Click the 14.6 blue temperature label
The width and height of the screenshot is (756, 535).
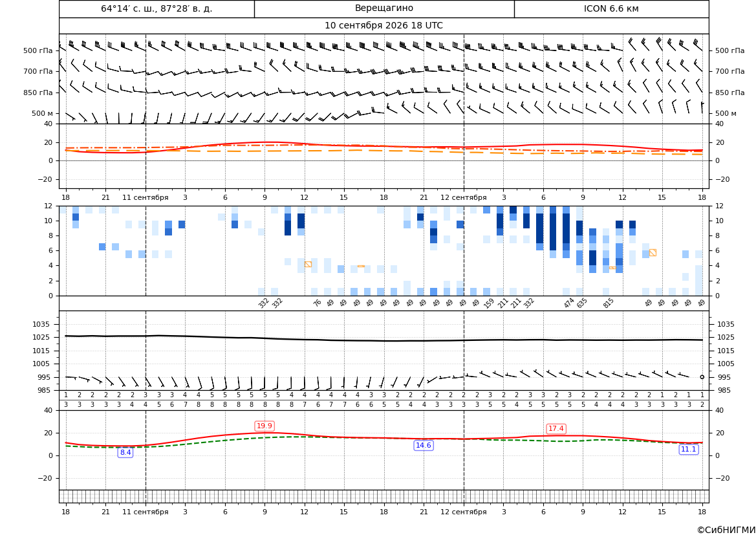click(x=424, y=445)
